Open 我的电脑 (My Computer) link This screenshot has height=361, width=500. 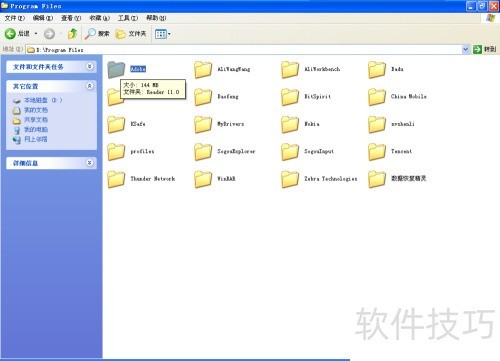(x=30, y=129)
